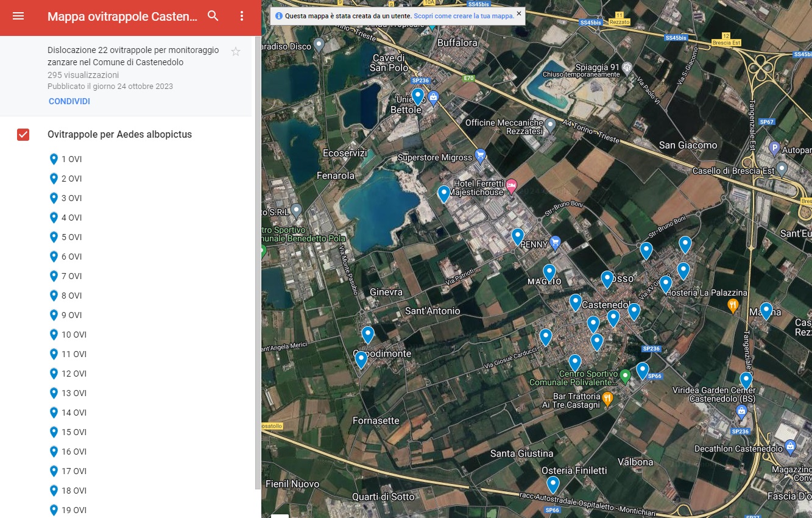This screenshot has height=518, width=812.
Task: Select the 18 OVI list item
Action: tap(68, 491)
